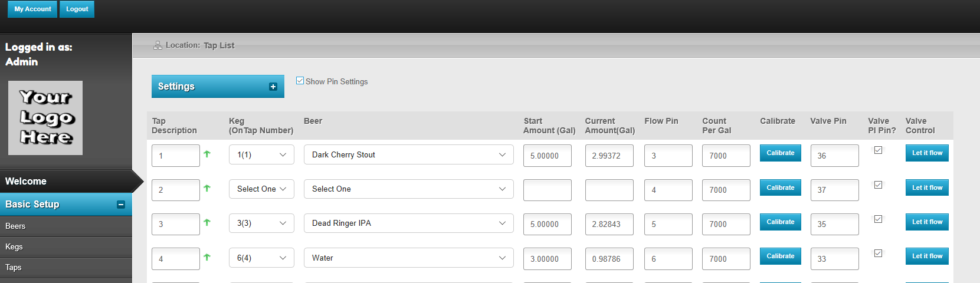
Task: Click Calibrate button for tap 1
Action: click(x=780, y=153)
